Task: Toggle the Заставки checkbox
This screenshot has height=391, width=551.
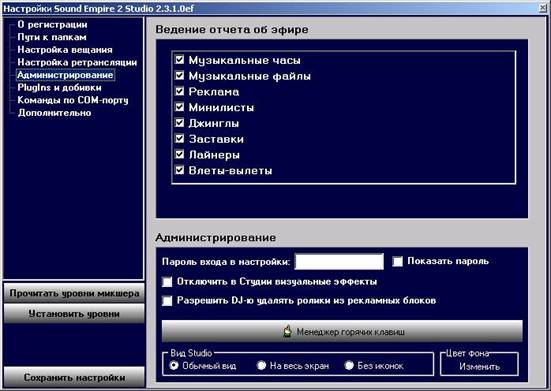Action: [180, 138]
